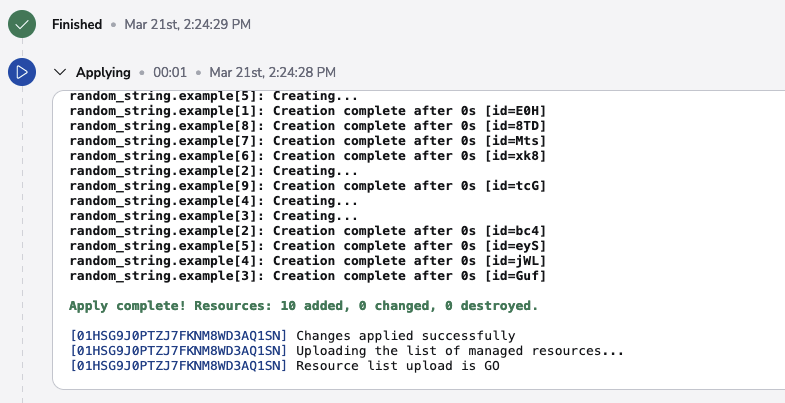Screen dimensions: 785x403
Task: Collapse the Applying log section chevron
Action: (x=60, y=72)
